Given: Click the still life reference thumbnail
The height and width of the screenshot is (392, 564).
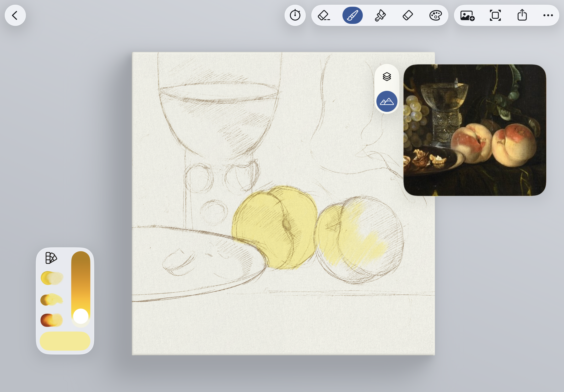Looking at the screenshot, I should tap(474, 130).
